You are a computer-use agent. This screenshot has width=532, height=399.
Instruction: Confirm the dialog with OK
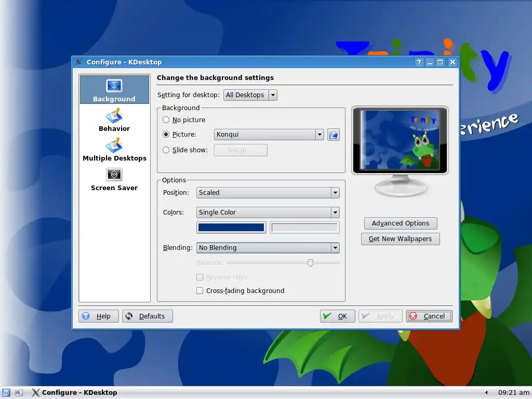337,316
